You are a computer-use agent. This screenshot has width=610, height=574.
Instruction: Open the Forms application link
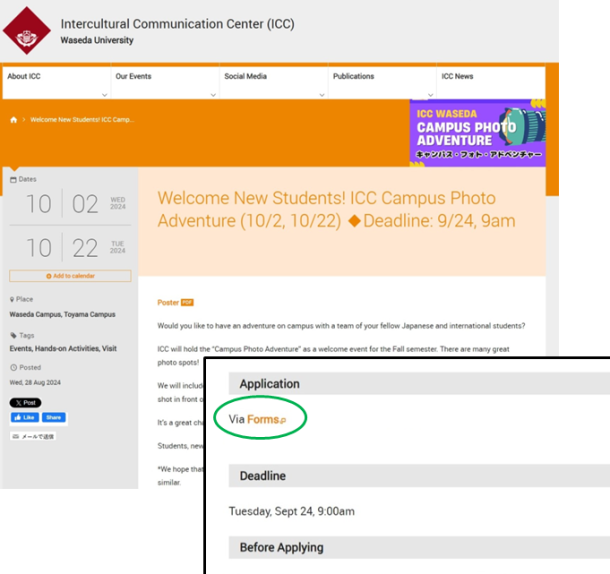(263, 419)
